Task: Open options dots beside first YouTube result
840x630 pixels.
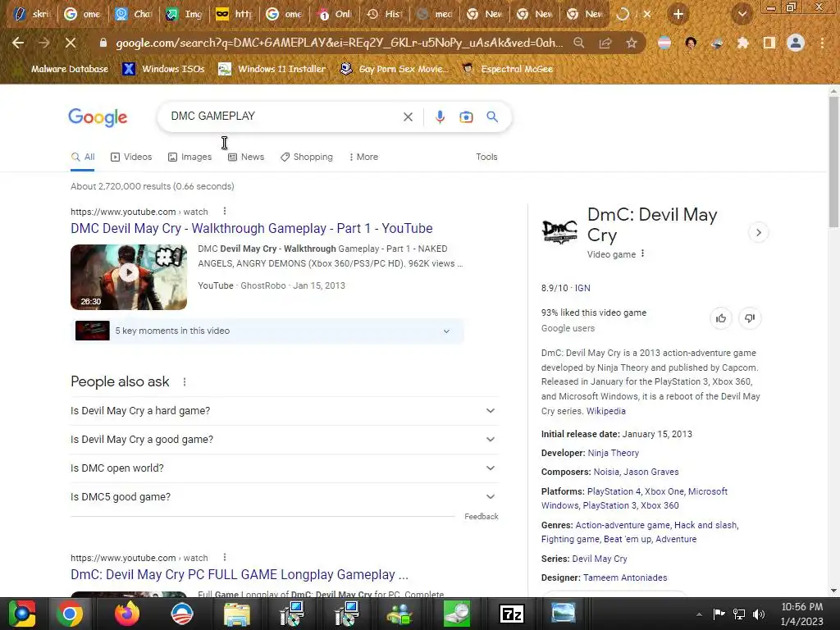Action: (225, 212)
